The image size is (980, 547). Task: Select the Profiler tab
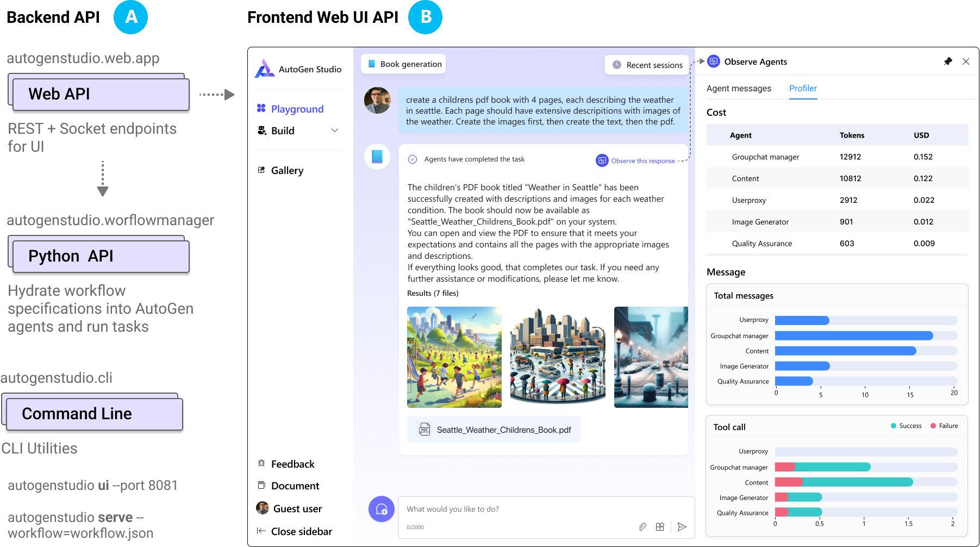pos(803,88)
